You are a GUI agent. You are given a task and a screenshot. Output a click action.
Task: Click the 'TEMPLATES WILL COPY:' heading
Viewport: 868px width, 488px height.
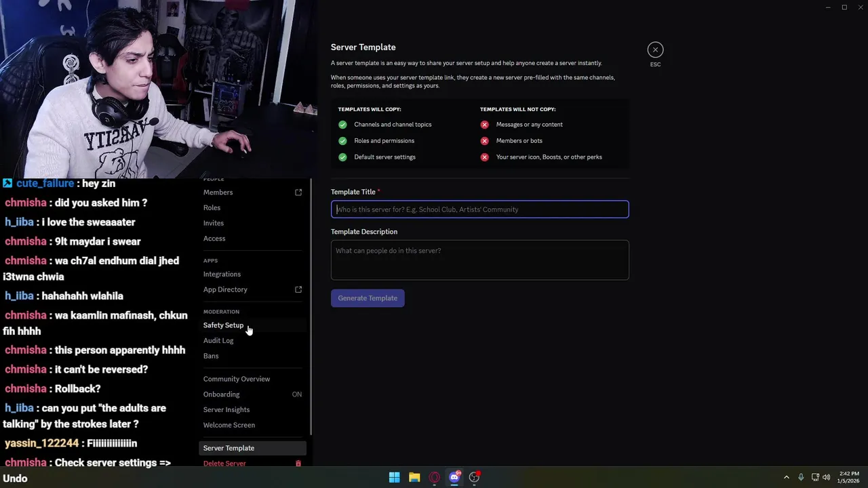point(369,109)
